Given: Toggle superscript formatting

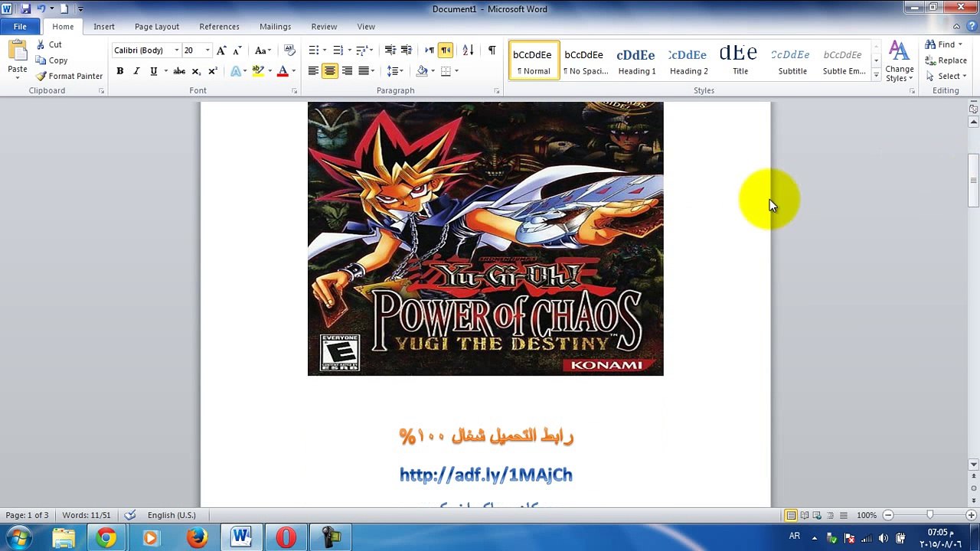Looking at the screenshot, I should [x=213, y=71].
